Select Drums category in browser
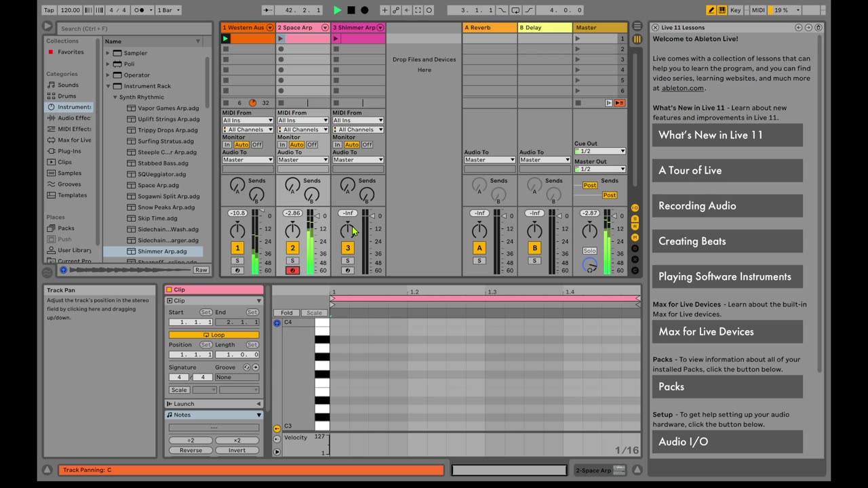This screenshot has width=868, height=488. pos(66,96)
